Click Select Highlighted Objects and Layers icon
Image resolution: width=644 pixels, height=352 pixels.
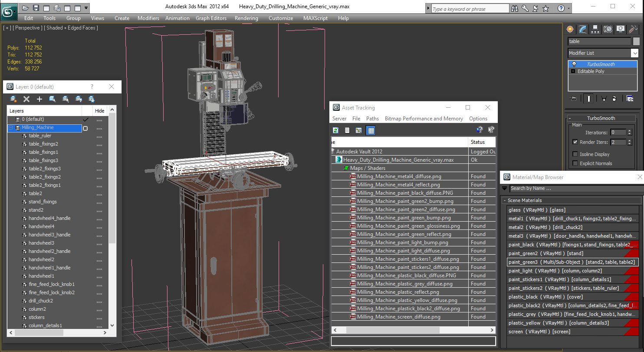point(53,99)
